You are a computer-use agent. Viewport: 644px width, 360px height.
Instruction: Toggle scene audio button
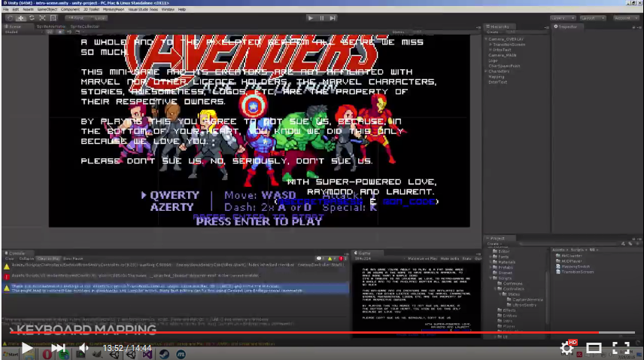coord(69,32)
